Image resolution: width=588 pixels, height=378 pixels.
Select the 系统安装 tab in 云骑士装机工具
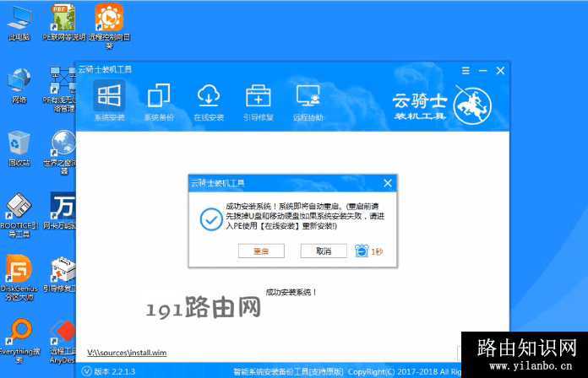pyautogui.click(x=109, y=100)
